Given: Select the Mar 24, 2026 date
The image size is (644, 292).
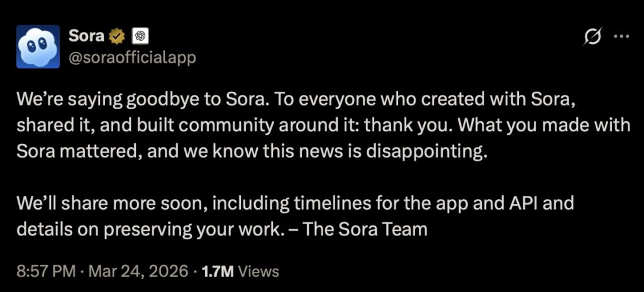Looking at the screenshot, I should click(x=140, y=271).
